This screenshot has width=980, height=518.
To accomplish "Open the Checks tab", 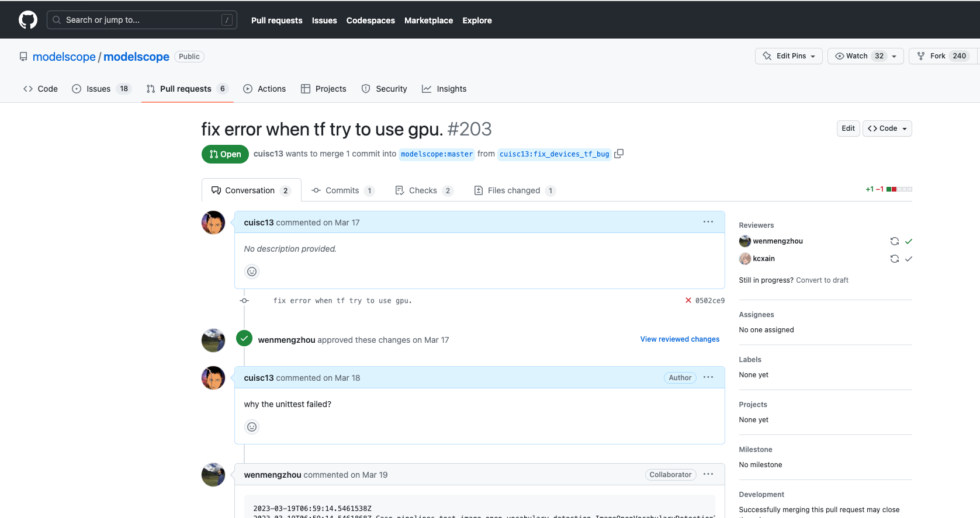I will point(424,190).
